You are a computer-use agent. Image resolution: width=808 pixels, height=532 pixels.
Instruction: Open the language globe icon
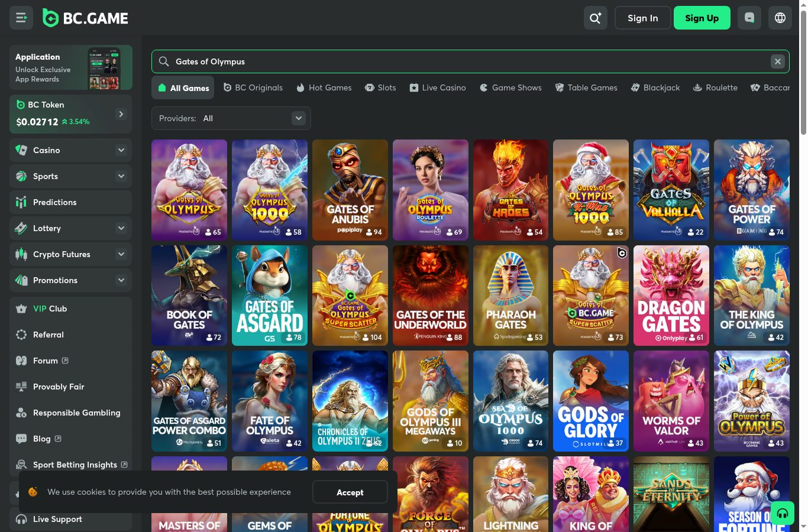(780, 18)
